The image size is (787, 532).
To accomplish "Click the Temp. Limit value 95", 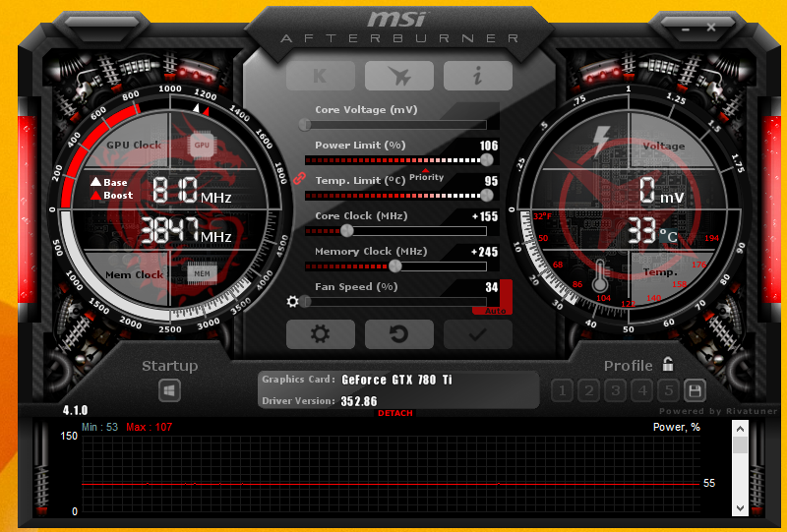I will point(491,181).
